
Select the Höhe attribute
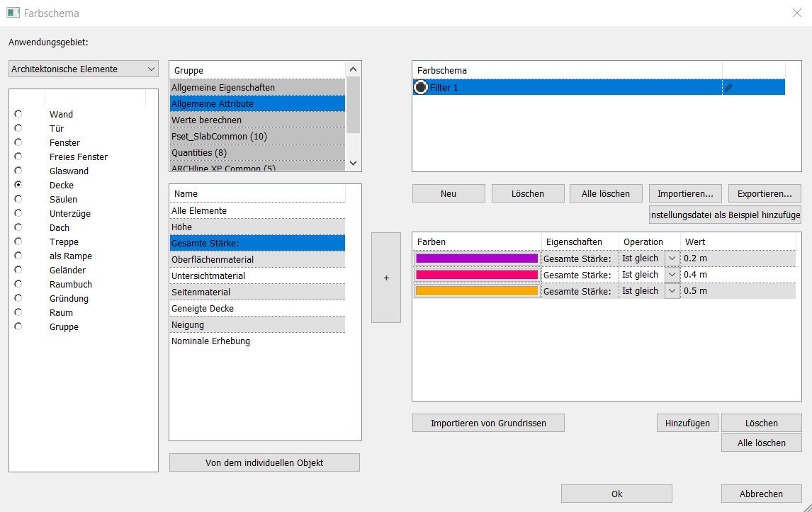(257, 227)
